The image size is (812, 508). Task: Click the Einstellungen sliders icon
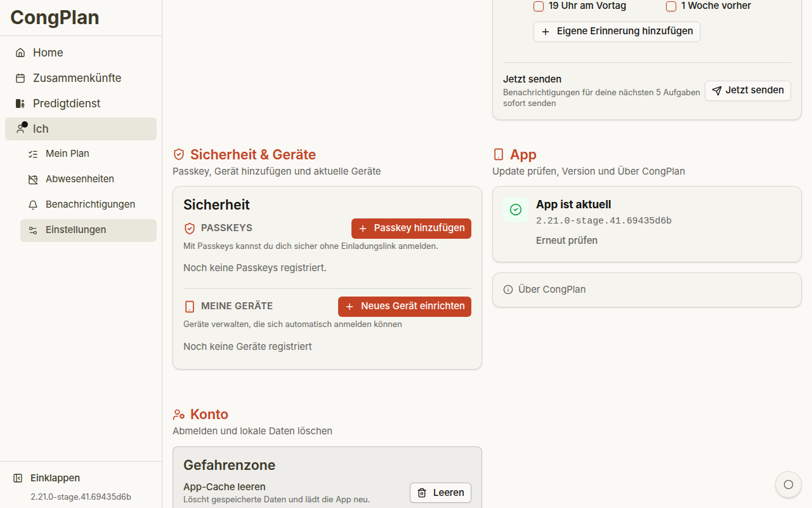point(33,230)
